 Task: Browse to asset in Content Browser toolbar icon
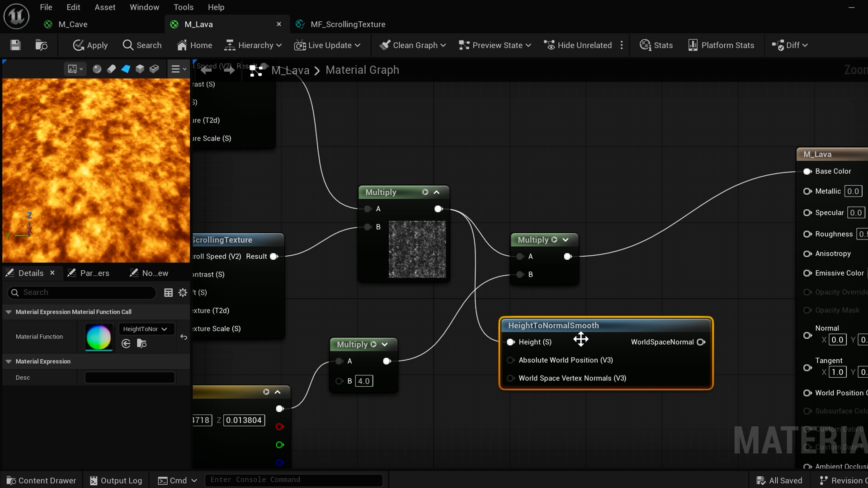click(41, 45)
